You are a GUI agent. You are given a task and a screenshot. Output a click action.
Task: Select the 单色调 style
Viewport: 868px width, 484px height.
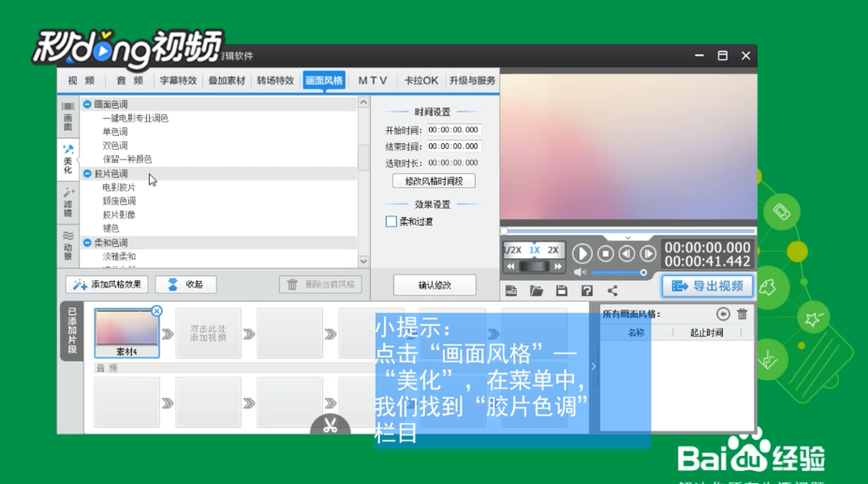point(115,132)
